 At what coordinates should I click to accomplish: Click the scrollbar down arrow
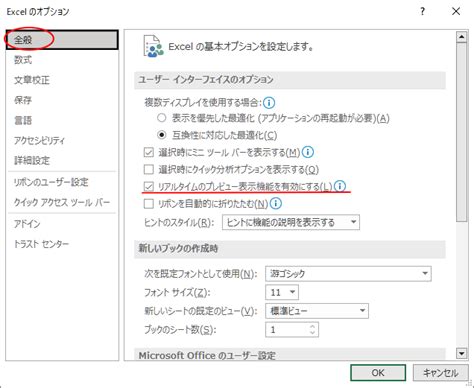point(461,353)
